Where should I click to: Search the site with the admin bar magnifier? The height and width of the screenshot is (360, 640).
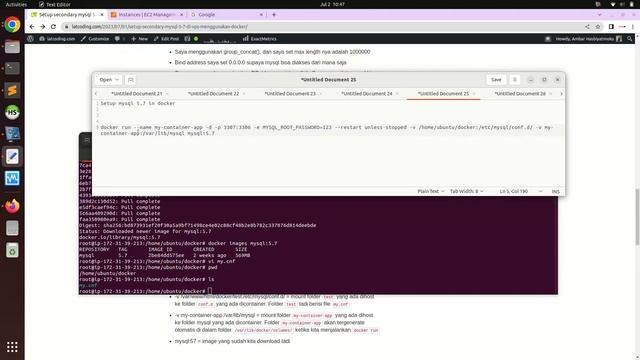click(x=630, y=39)
